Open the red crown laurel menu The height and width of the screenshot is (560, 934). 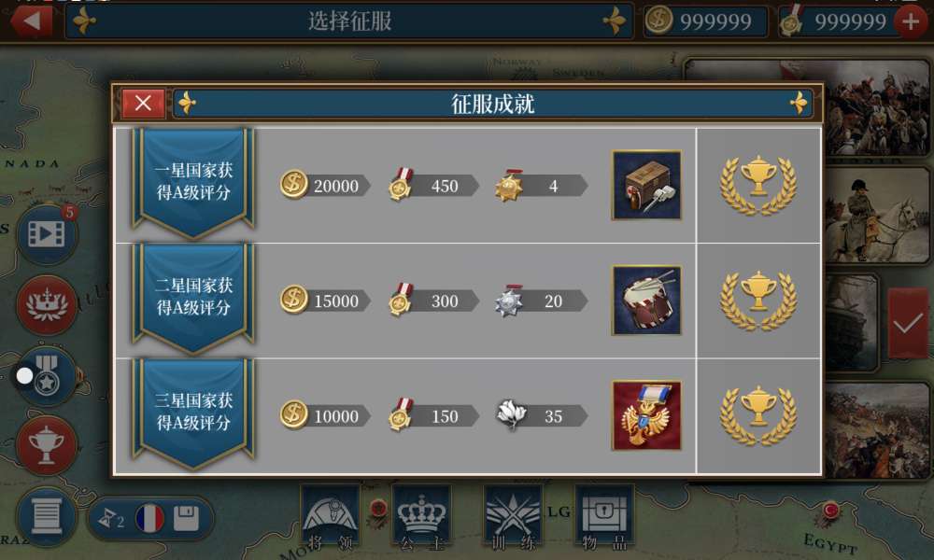tap(47, 304)
